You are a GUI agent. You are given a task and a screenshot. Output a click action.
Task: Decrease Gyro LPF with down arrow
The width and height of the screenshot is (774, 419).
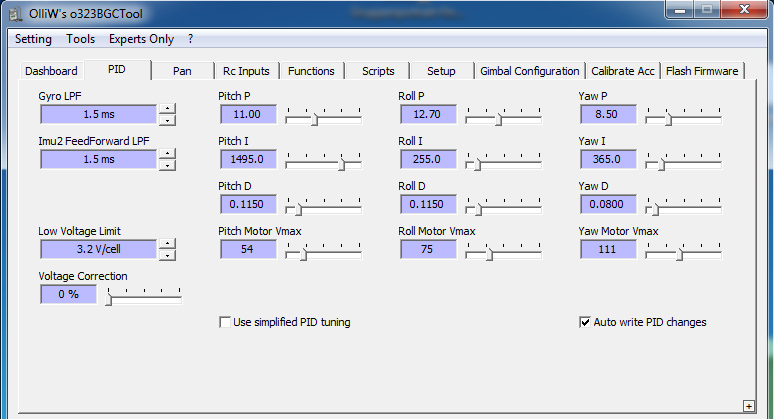tap(168, 120)
